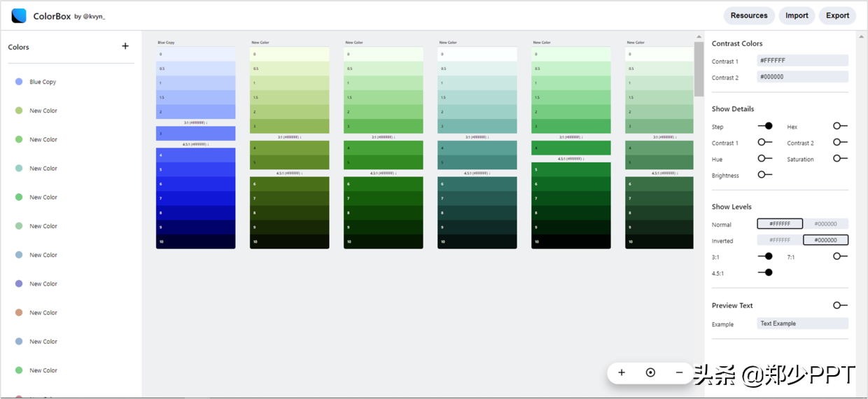This screenshot has height=399, width=868.
Task: Enable the Hue detail switch
Action: point(765,158)
